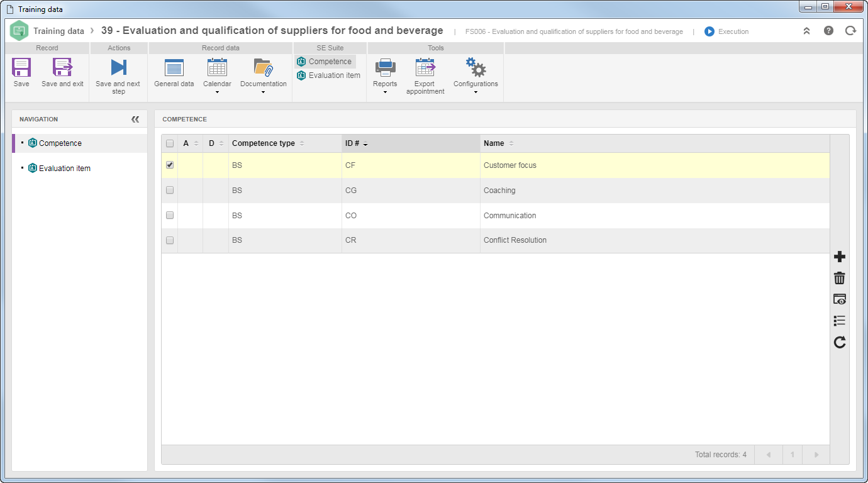Click the Save icon in the Record group
The width and height of the screenshot is (868, 483).
tap(21, 67)
